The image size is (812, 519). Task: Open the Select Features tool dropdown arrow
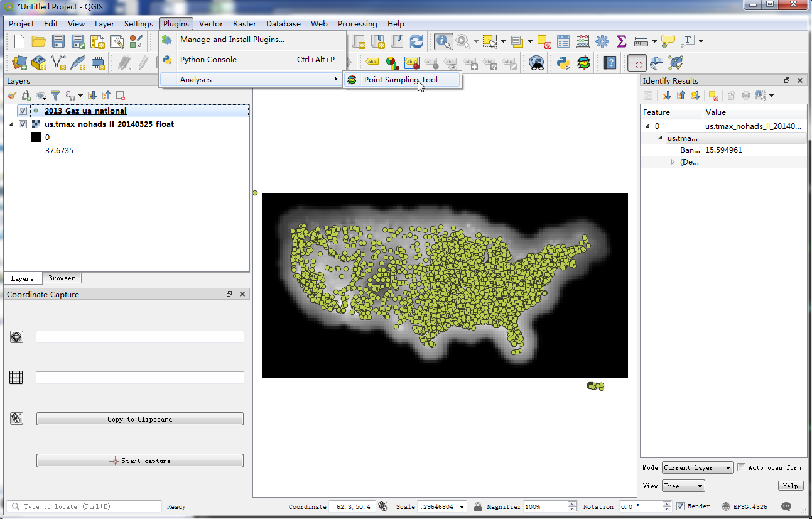coord(503,42)
